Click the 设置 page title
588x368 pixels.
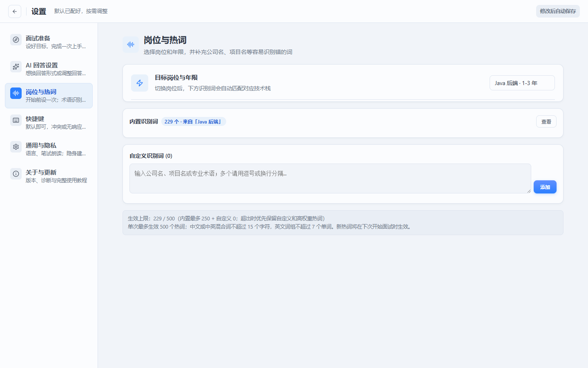point(39,11)
